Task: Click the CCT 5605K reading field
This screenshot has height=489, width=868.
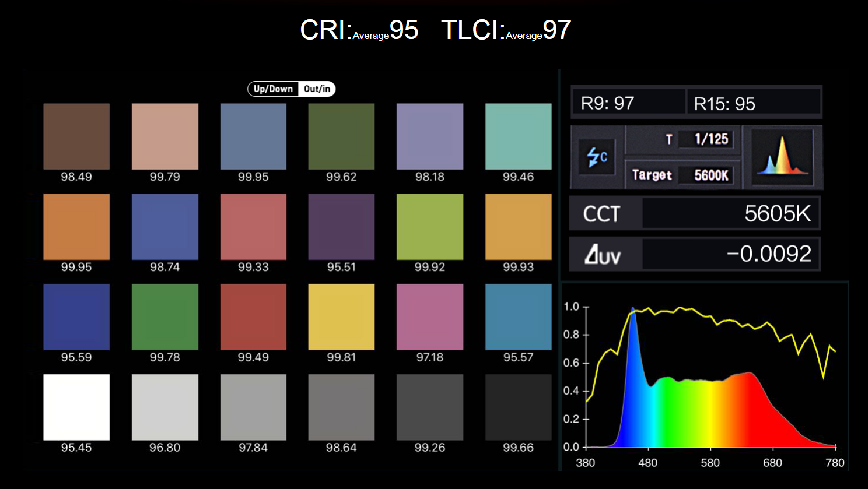Action: pyautogui.click(x=695, y=213)
